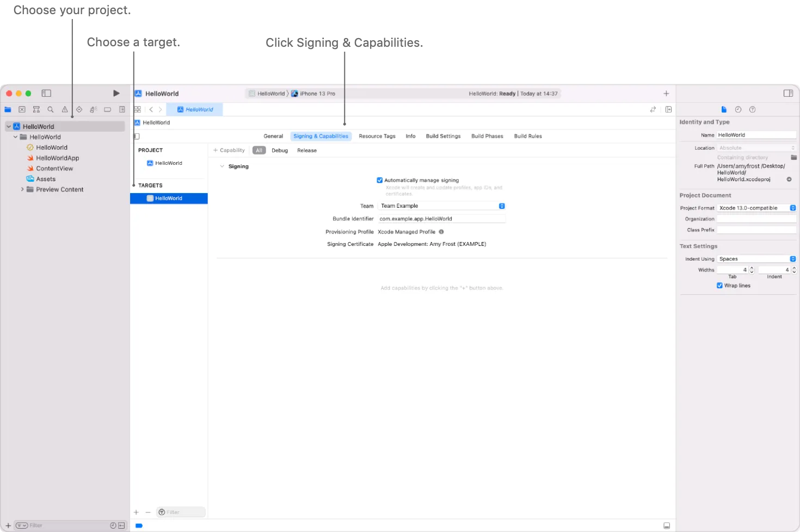Add editor on right
The image size is (800, 532).
668,109
